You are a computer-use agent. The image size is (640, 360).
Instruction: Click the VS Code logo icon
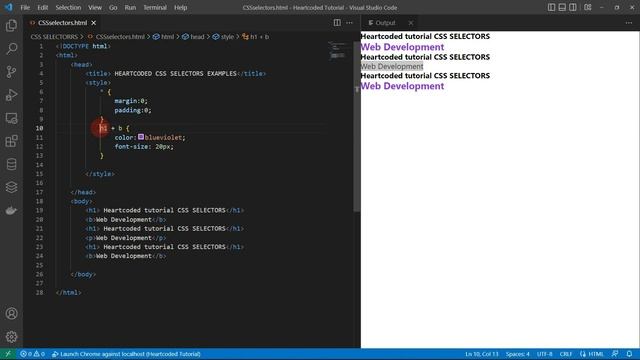pos(9,7)
